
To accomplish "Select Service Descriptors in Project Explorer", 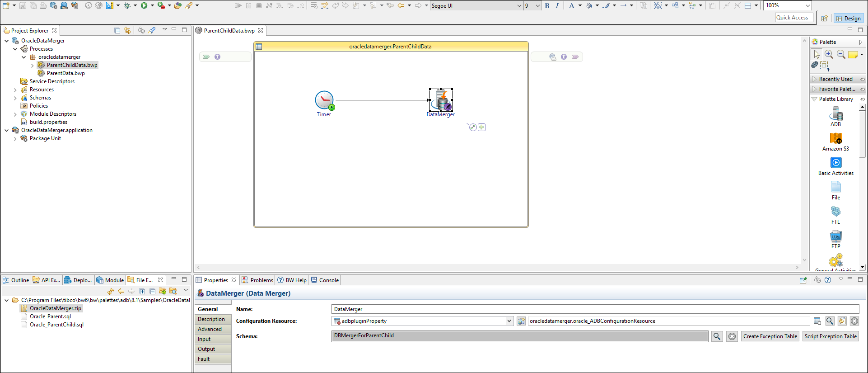I will (x=52, y=81).
